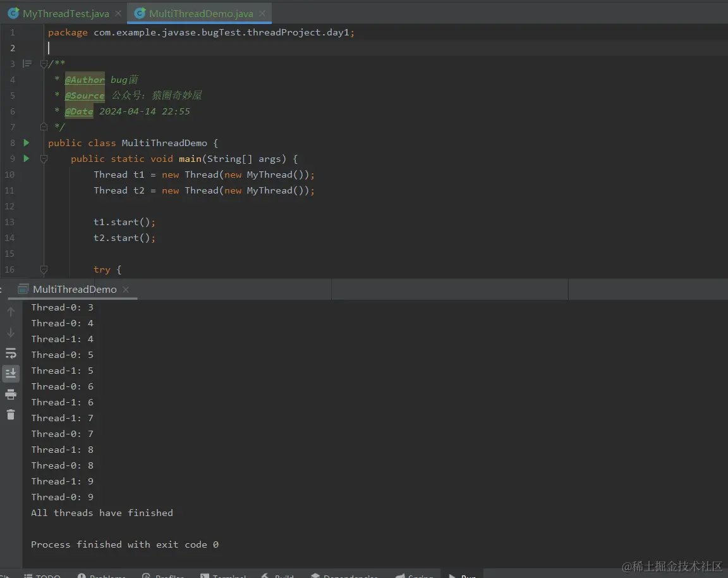Click 'Process finished with exit code 0' line

124,544
